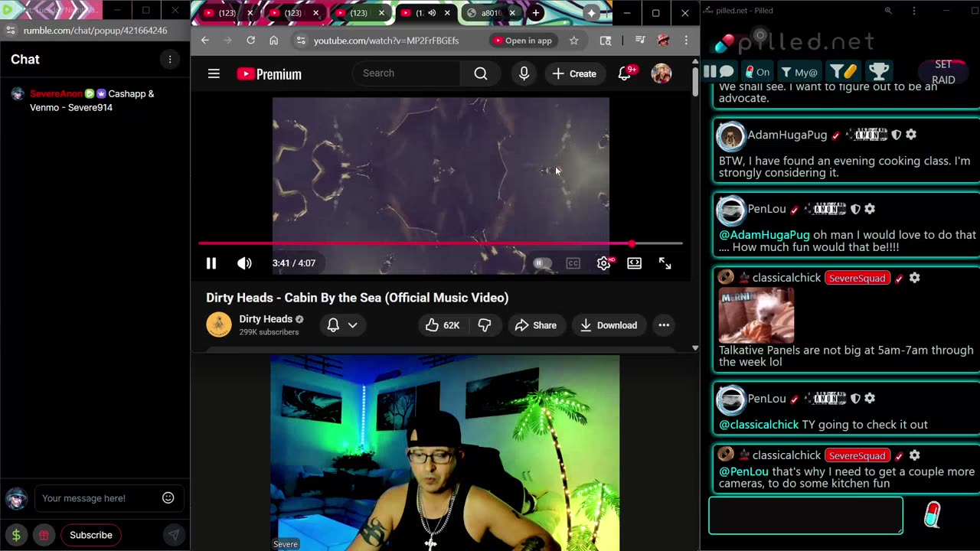The image size is (980, 551).
Task: Open zoom magnifier in Pilled title bar
Action: [888, 11]
